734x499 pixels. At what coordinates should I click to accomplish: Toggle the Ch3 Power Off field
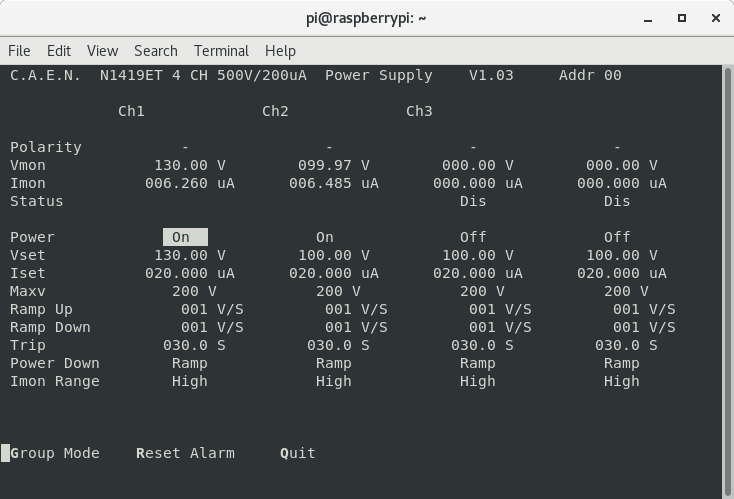tap(473, 237)
